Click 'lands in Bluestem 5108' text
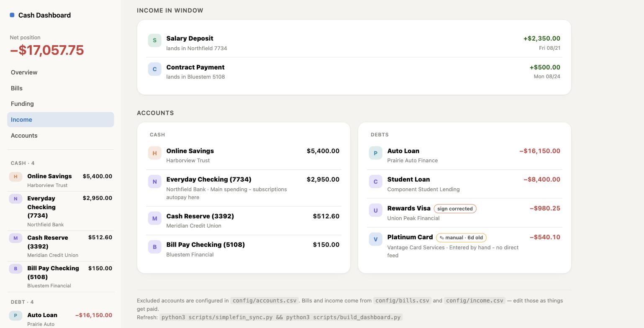The height and width of the screenshot is (328, 644). point(195,77)
